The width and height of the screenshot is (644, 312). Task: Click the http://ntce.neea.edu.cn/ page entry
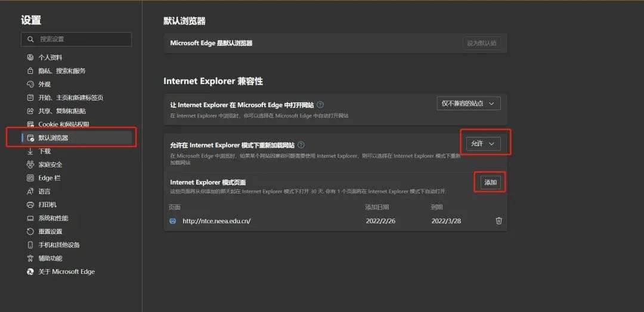click(x=216, y=221)
